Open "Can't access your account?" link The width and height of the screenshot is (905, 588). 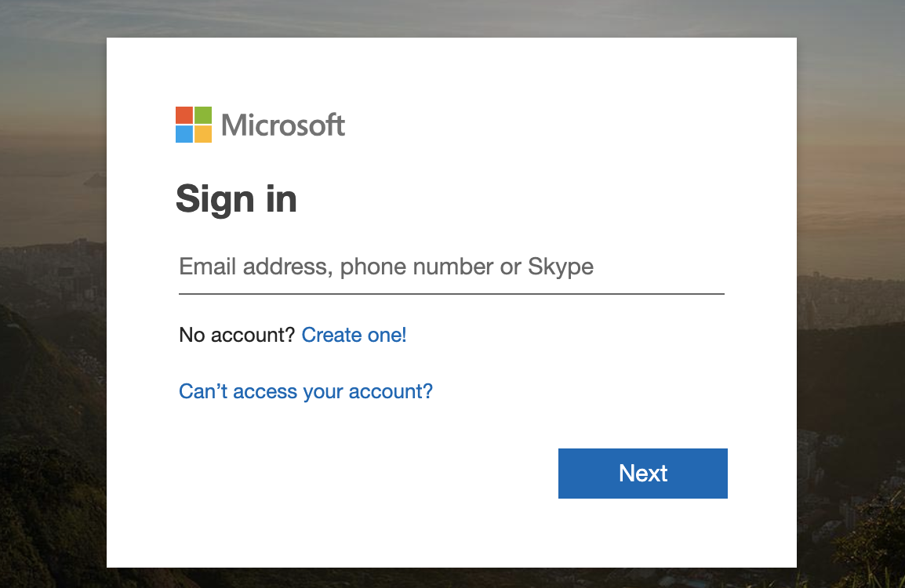click(306, 391)
